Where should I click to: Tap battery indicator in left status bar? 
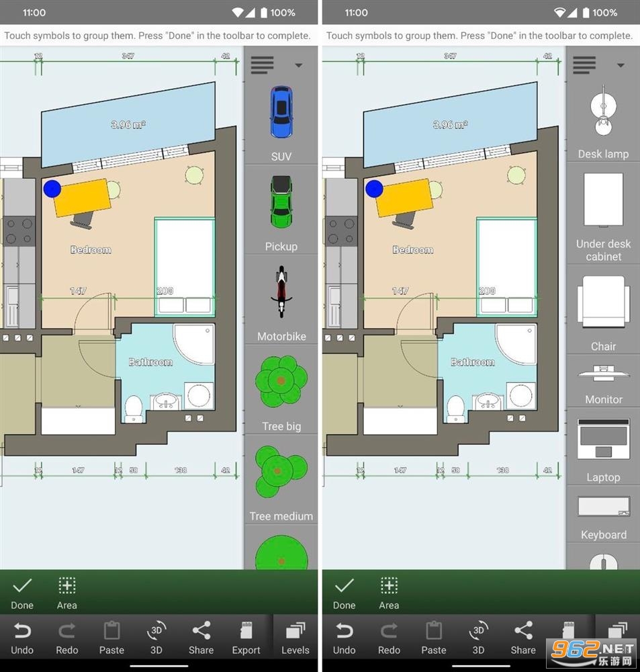click(264, 12)
